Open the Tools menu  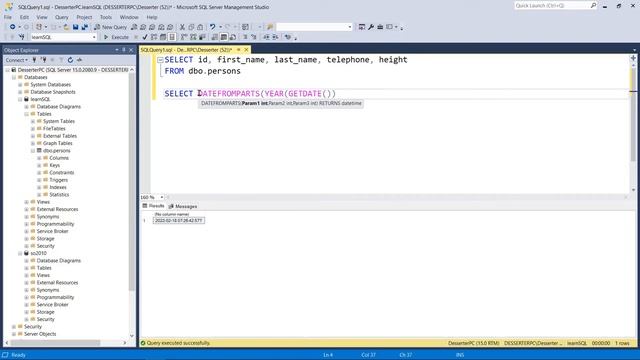point(106,17)
